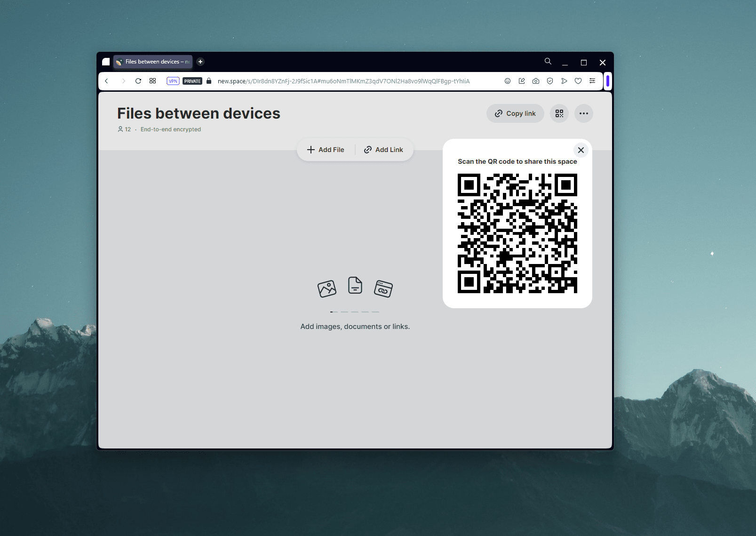
Task: Click the padlock site security icon
Action: pyautogui.click(x=209, y=81)
